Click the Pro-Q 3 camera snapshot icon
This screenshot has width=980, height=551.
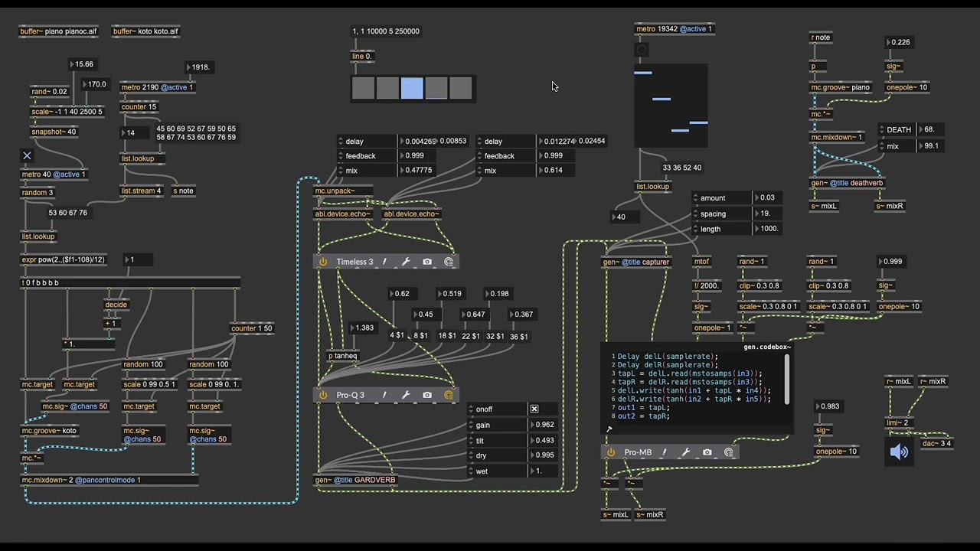(427, 395)
